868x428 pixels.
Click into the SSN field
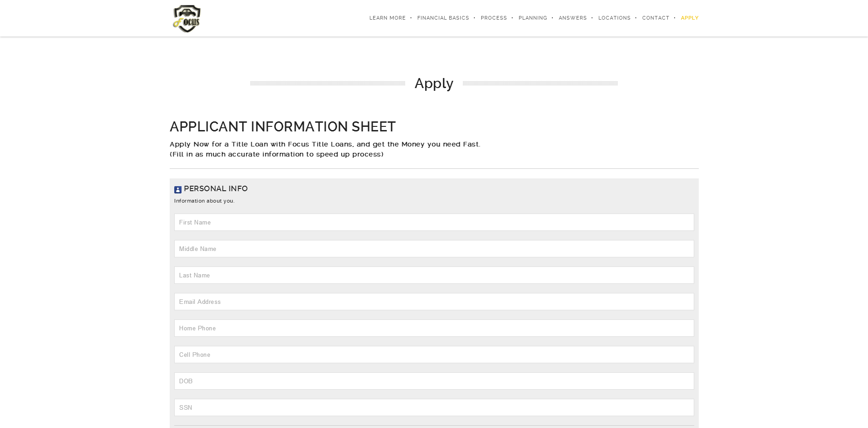[x=434, y=407]
